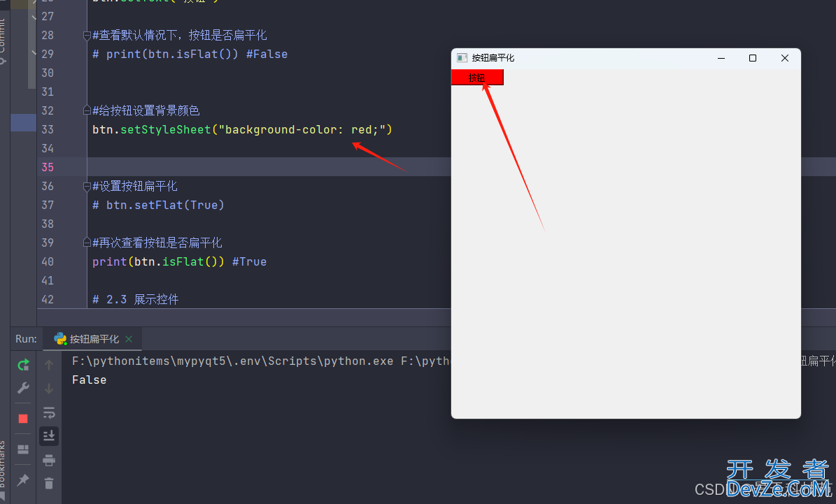The image size is (836, 504).
Task: Open run configuration wrench icon
Action: (x=23, y=389)
